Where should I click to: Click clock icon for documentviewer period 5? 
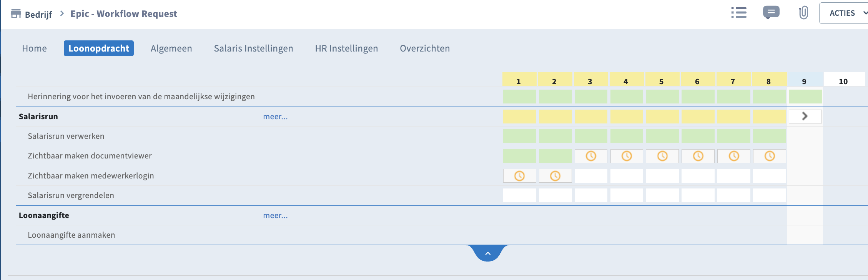tap(662, 156)
